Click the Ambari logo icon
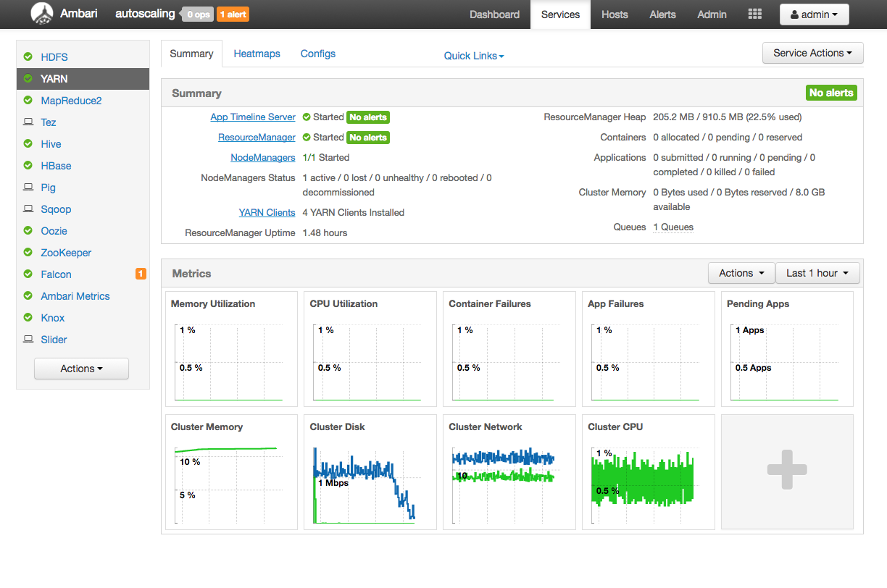Viewport: 887px width, 588px height. 41,14
